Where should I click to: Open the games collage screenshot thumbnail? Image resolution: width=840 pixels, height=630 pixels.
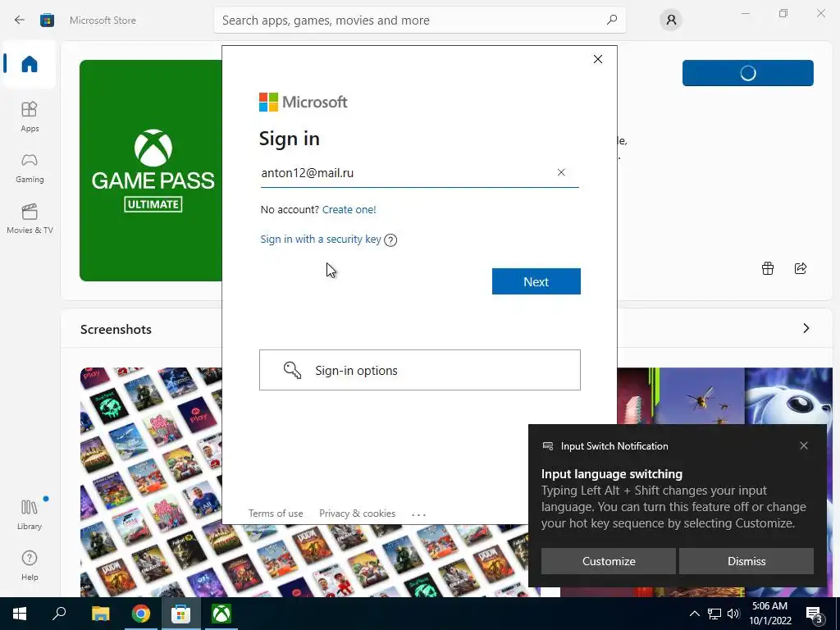151,482
